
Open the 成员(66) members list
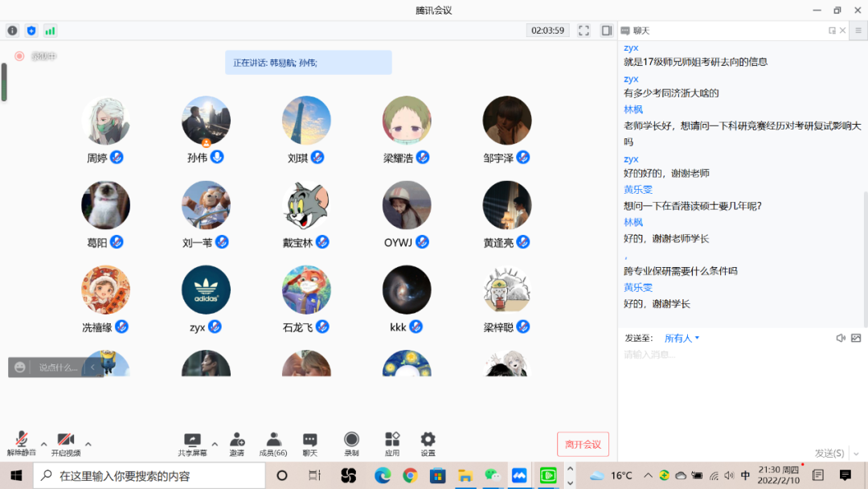[273, 440]
